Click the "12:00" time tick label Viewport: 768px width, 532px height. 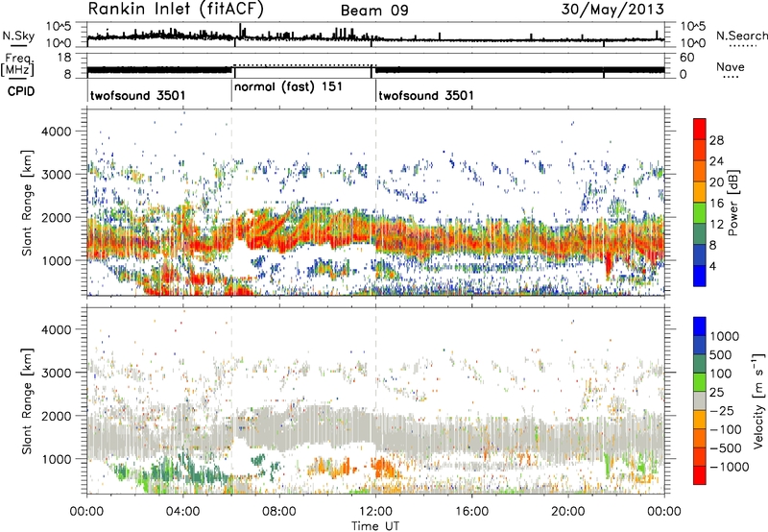(x=375, y=512)
